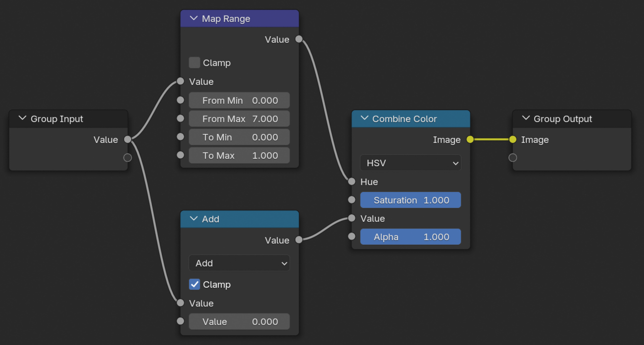Click the Image output socket on Combine Color

click(x=469, y=140)
